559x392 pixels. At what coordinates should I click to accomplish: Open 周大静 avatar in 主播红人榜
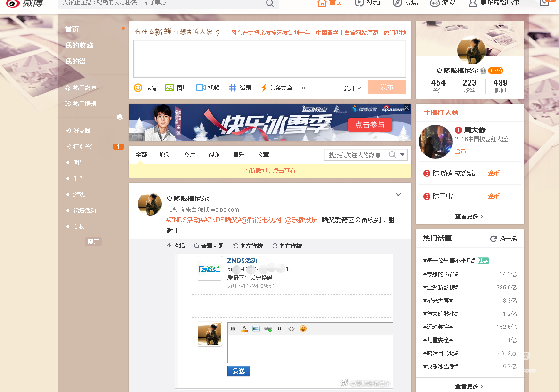435,142
